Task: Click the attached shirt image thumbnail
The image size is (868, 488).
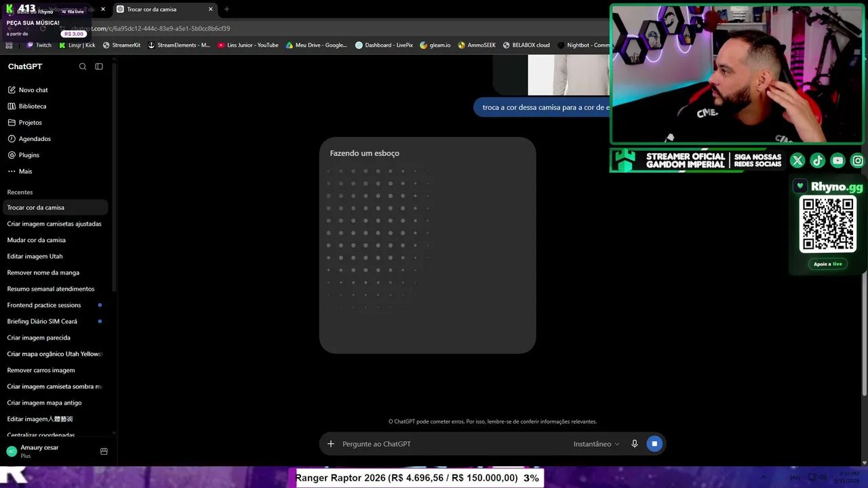Action: pos(568,75)
